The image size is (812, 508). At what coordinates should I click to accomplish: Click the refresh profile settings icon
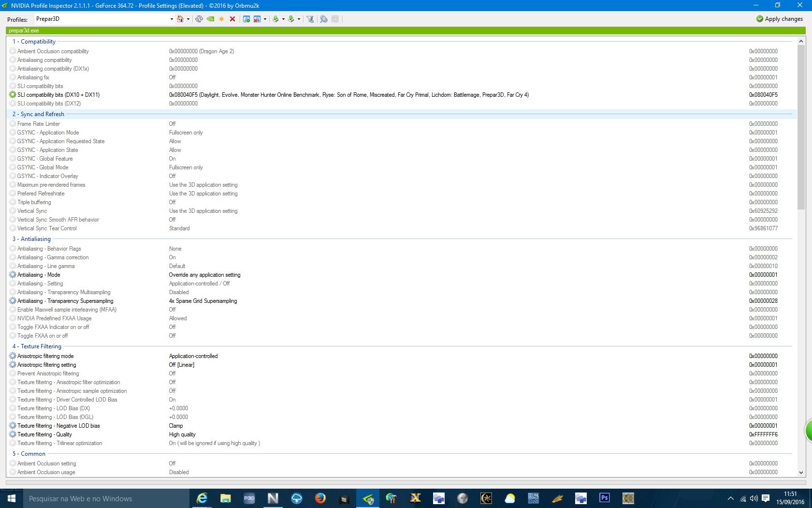coord(199,19)
